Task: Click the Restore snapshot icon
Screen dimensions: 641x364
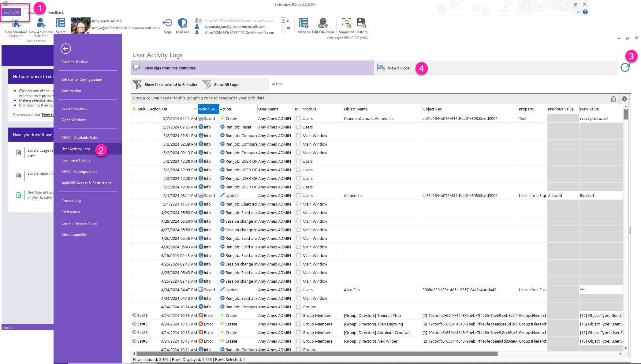Action: 361,24
